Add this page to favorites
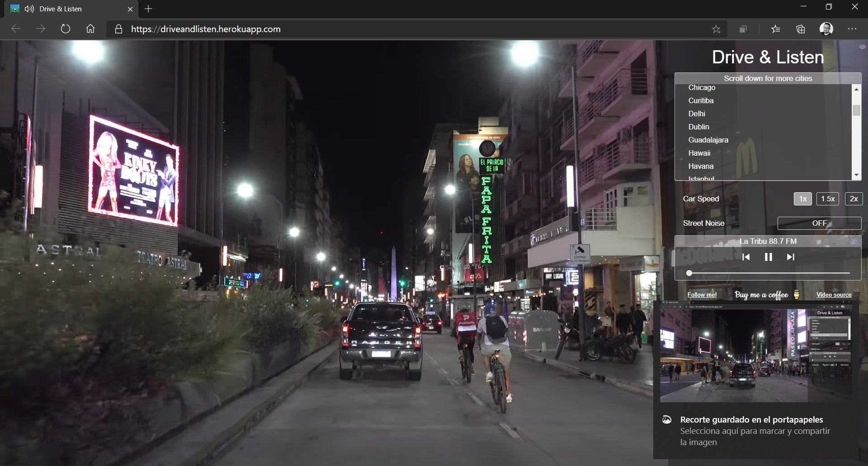 point(716,29)
